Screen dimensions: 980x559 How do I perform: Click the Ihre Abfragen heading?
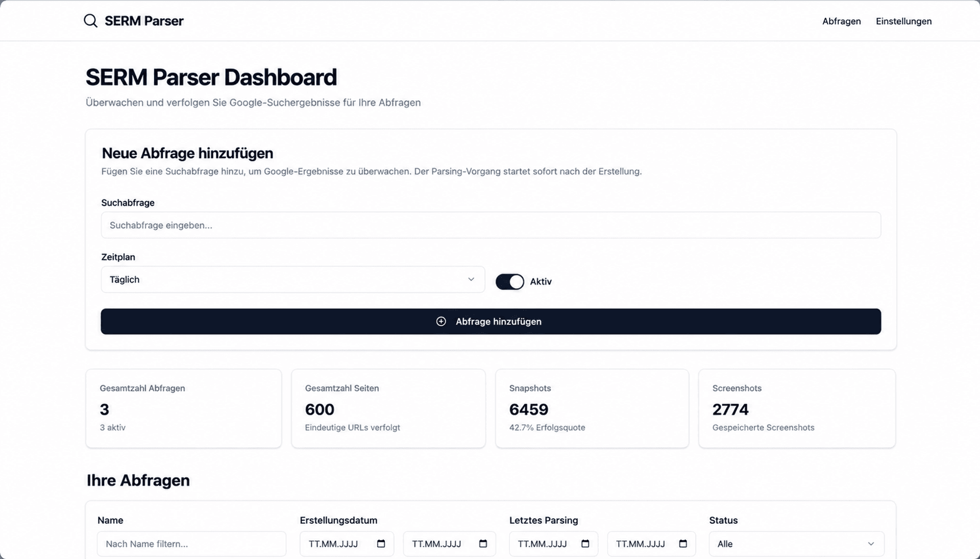(138, 480)
